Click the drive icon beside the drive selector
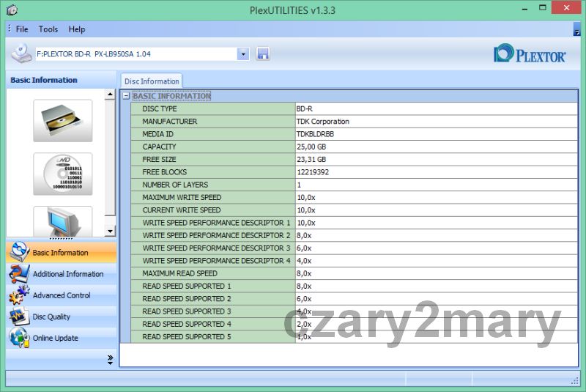Screen dimensions: 586x392 pos(21,53)
